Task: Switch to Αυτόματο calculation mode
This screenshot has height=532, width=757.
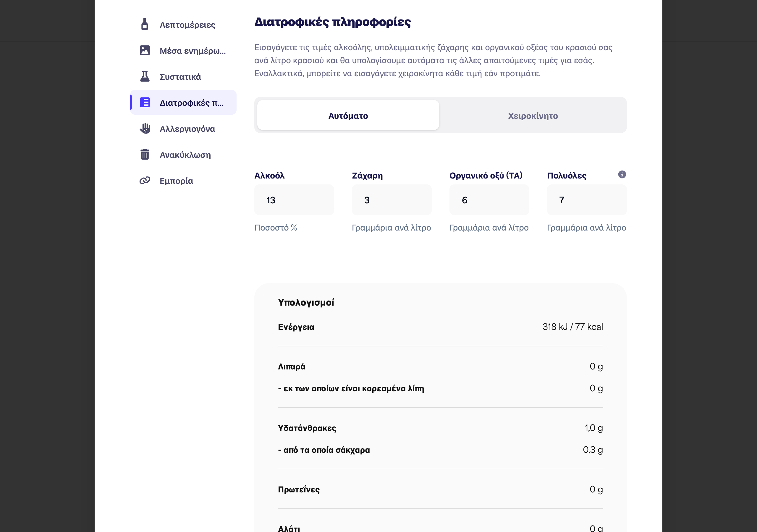Action: click(348, 115)
